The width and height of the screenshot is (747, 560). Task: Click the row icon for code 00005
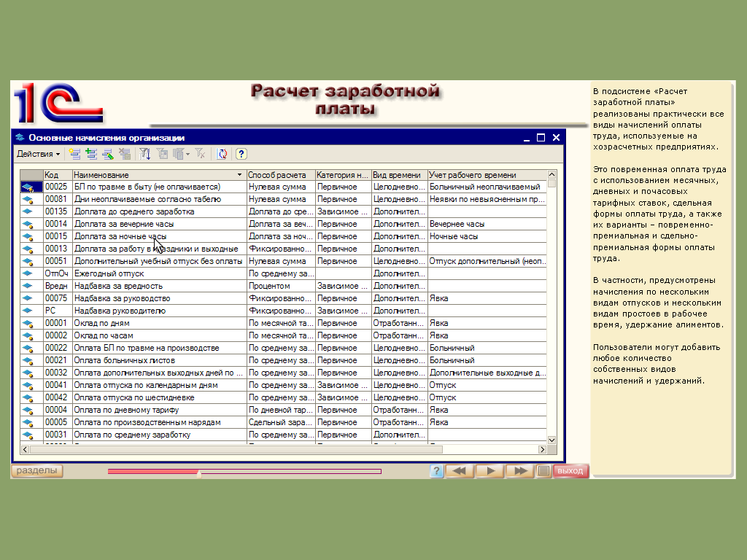[28, 422]
